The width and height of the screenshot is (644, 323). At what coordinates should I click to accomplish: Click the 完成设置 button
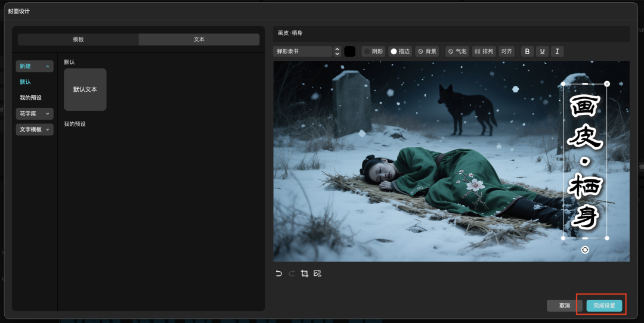tap(604, 306)
